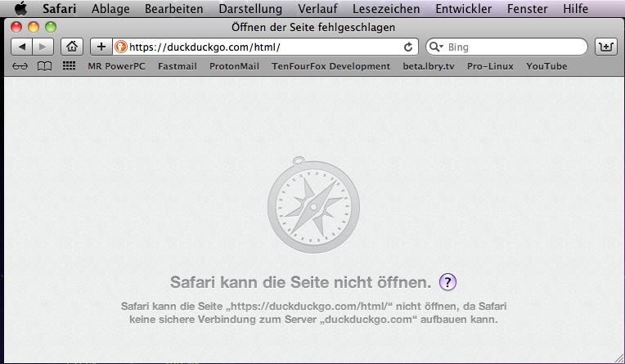Viewport: 625px width, 364px height.
Task: Open the ProtonMail bookmark
Action: pos(234,66)
